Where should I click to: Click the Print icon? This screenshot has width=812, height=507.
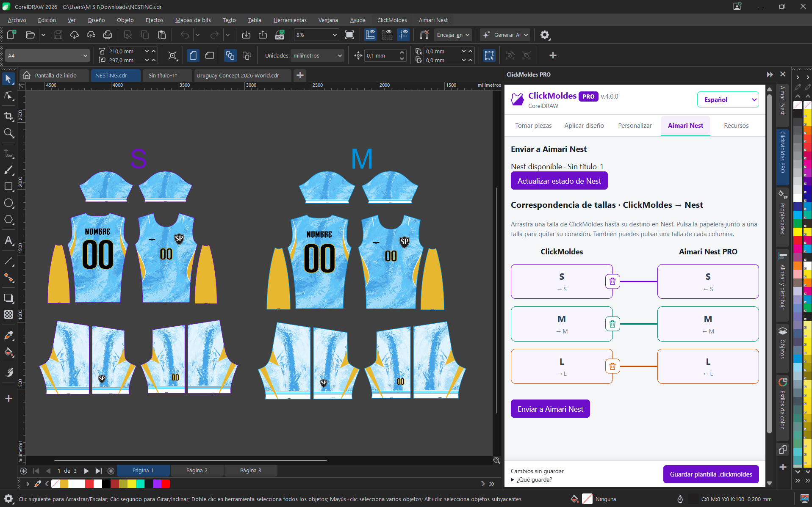click(108, 35)
